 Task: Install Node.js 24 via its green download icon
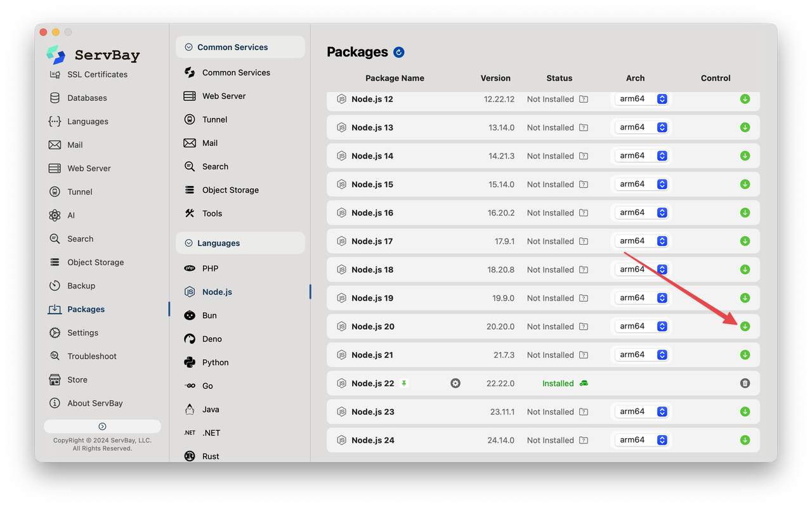(x=745, y=440)
